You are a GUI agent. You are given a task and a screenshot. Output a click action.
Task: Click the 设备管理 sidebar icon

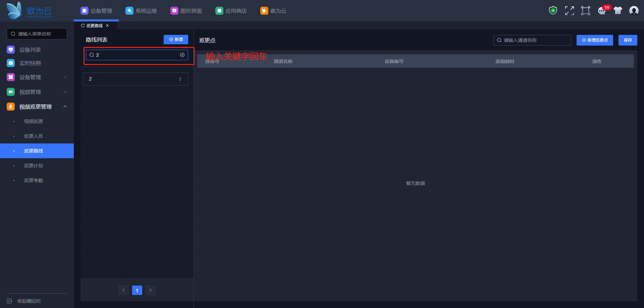click(x=11, y=77)
